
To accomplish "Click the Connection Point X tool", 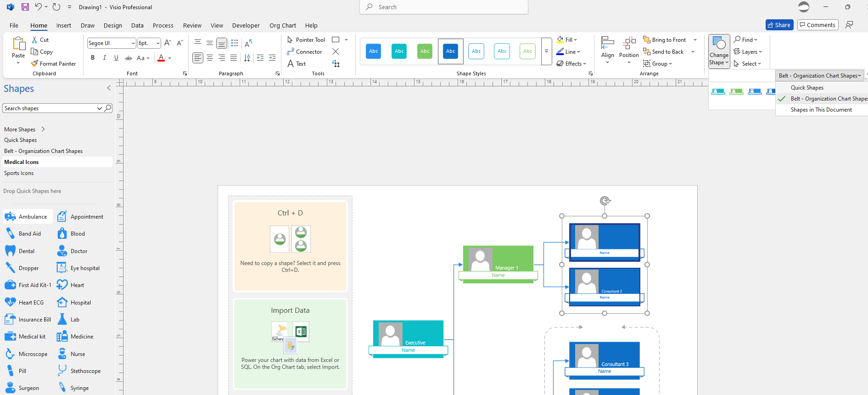I will coord(336,52).
